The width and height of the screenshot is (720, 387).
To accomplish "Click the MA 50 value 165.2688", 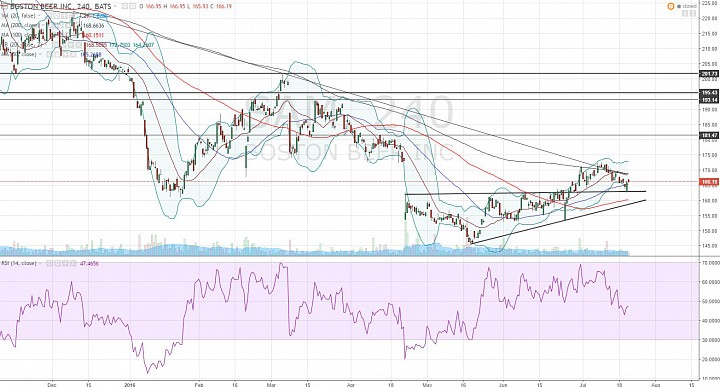I will (91, 54).
